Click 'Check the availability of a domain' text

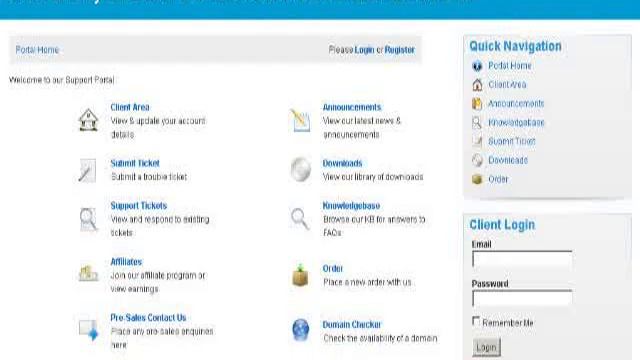380,338
